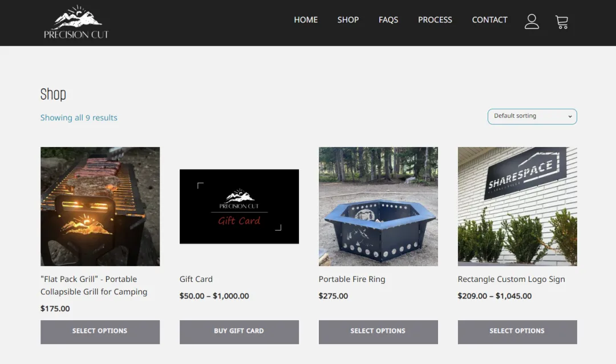Open the Rectangle Custom Logo Sign title
The image size is (616, 364).
tap(511, 279)
